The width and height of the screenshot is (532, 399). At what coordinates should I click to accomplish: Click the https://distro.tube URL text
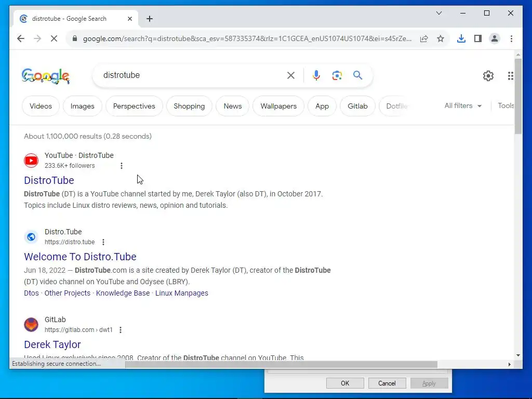coord(70,242)
